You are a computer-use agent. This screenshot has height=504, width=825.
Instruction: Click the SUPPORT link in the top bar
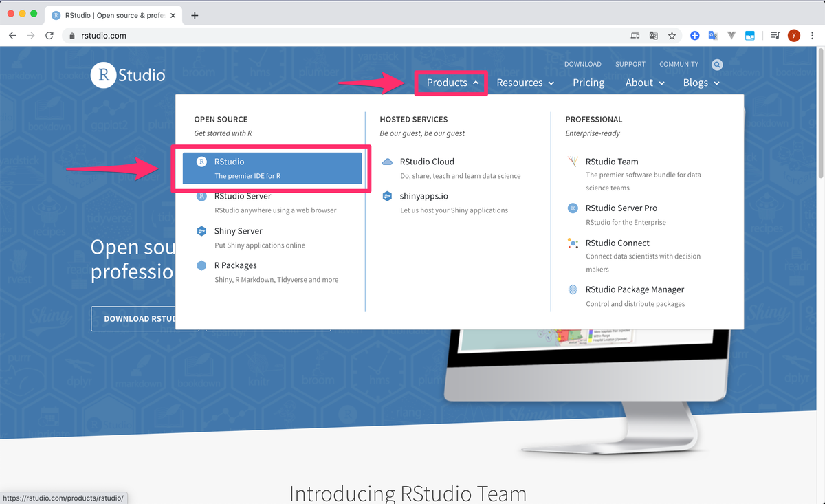click(630, 64)
